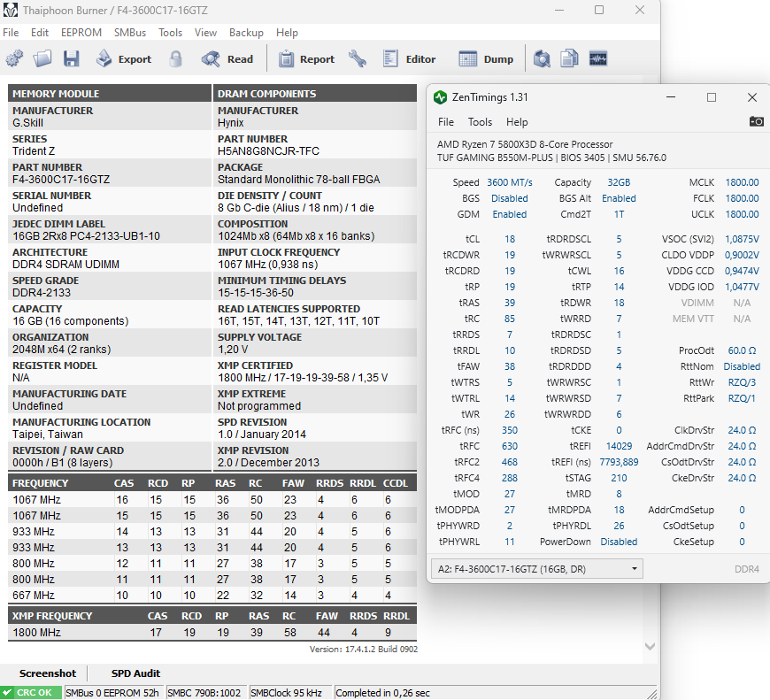Viewport: 770px width, 700px height.
Task: Open the Help menu in Thaiphoon Burner
Action: pyautogui.click(x=287, y=33)
